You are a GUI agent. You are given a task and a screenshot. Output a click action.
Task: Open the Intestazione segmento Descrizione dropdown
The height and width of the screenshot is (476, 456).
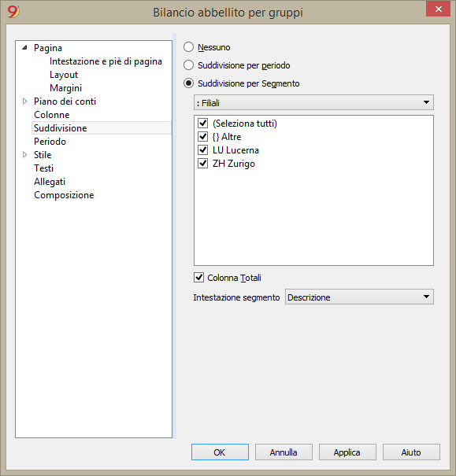click(359, 297)
